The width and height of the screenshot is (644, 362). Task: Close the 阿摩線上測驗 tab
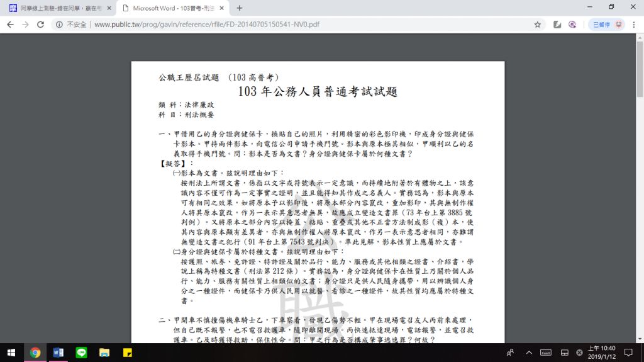click(109, 8)
